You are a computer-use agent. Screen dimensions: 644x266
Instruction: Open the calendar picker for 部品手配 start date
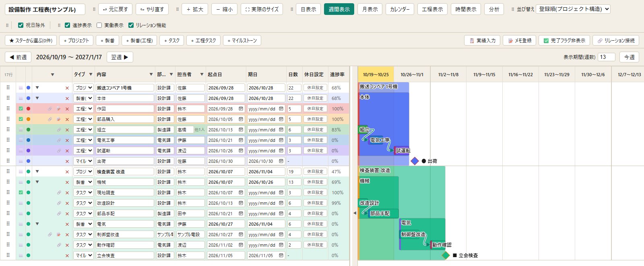point(241,214)
